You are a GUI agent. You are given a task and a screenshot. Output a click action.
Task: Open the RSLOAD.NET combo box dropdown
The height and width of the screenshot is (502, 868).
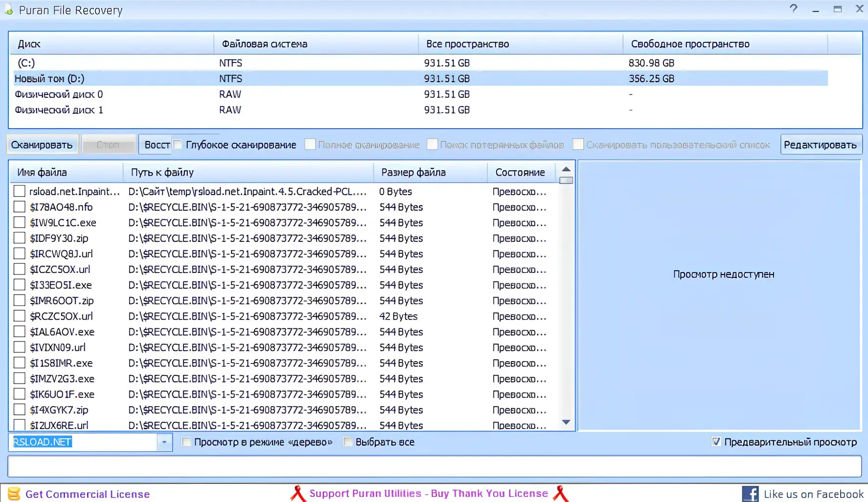coord(164,442)
